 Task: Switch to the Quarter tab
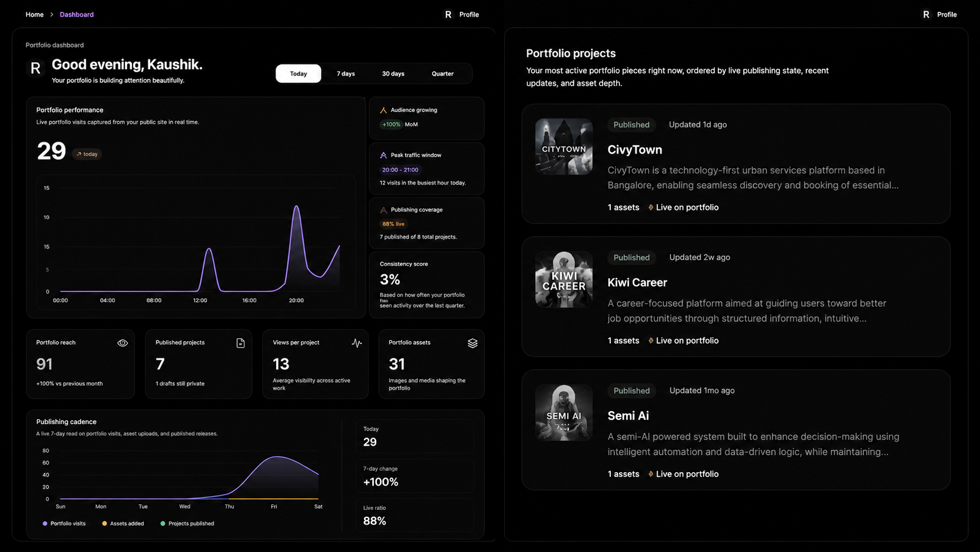click(443, 73)
